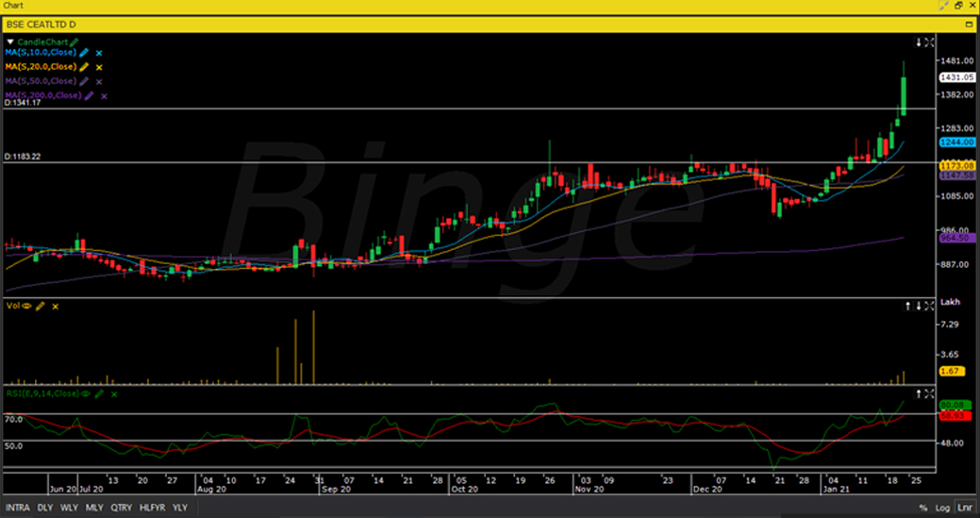980x518 pixels.
Task: Remove the MA(S,50.0,Close) indicator
Action: (x=99, y=82)
